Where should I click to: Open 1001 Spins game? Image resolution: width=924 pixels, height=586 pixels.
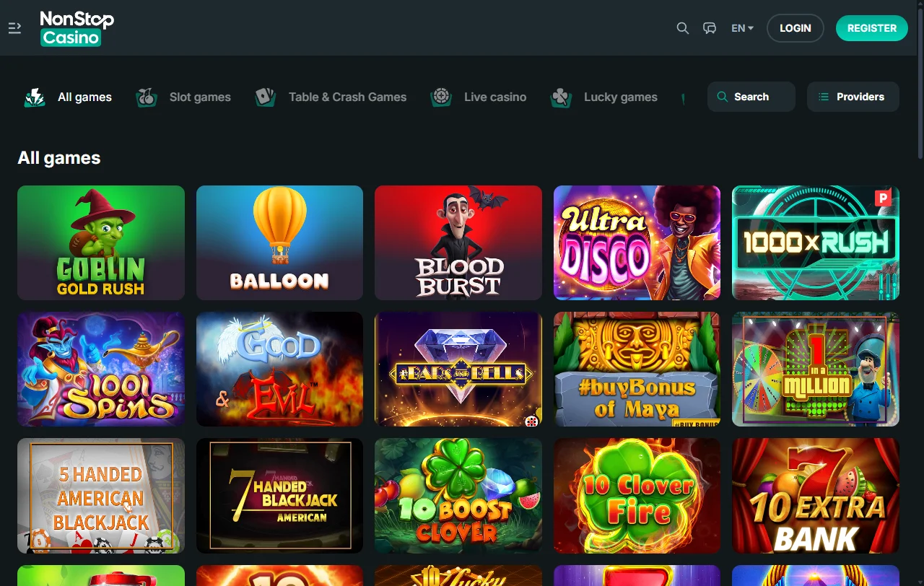[101, 369]
